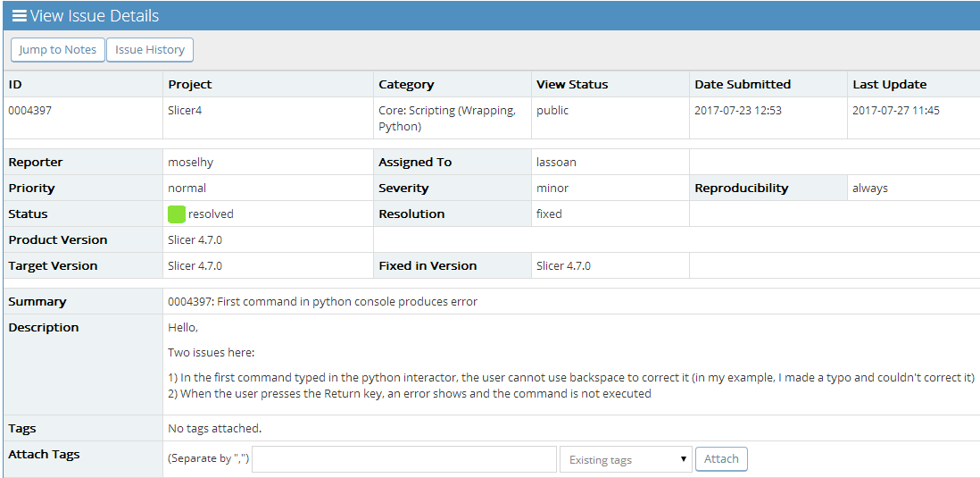The height and width of the screenshot is (478, 980).
Task: Select issue ID 0004397 value
Action: pyautogui.click(x=30, y=111)
